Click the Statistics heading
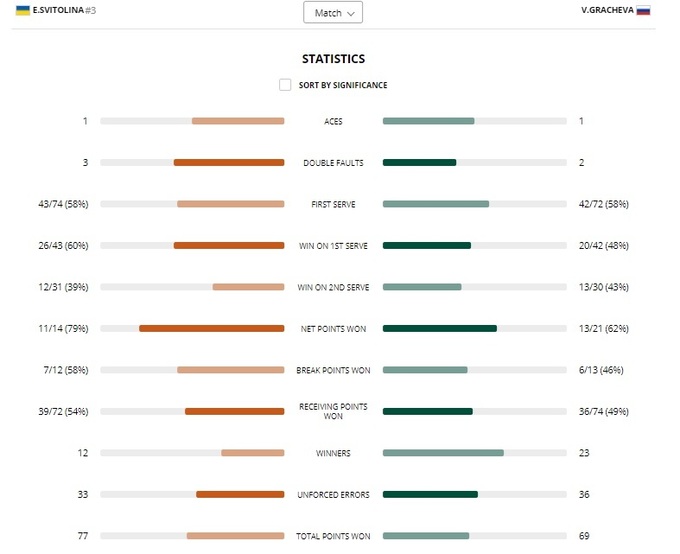680x554 pixels. click(x=333, y=59)
